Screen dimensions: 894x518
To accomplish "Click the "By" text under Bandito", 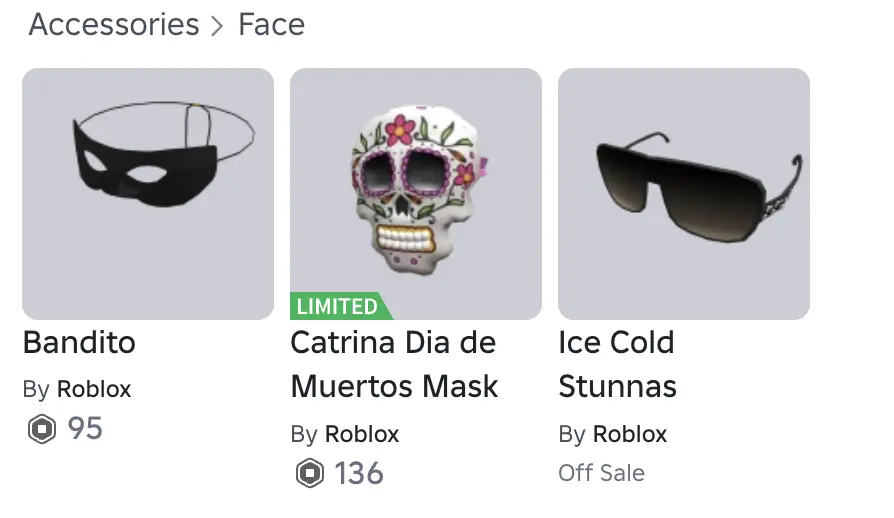I will click(x=36, y=389).
